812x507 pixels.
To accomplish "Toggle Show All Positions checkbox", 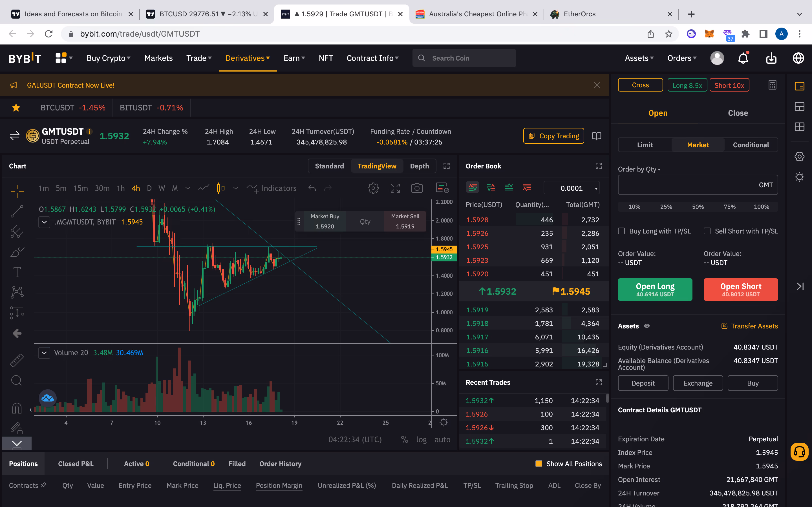I will point(539,464).
